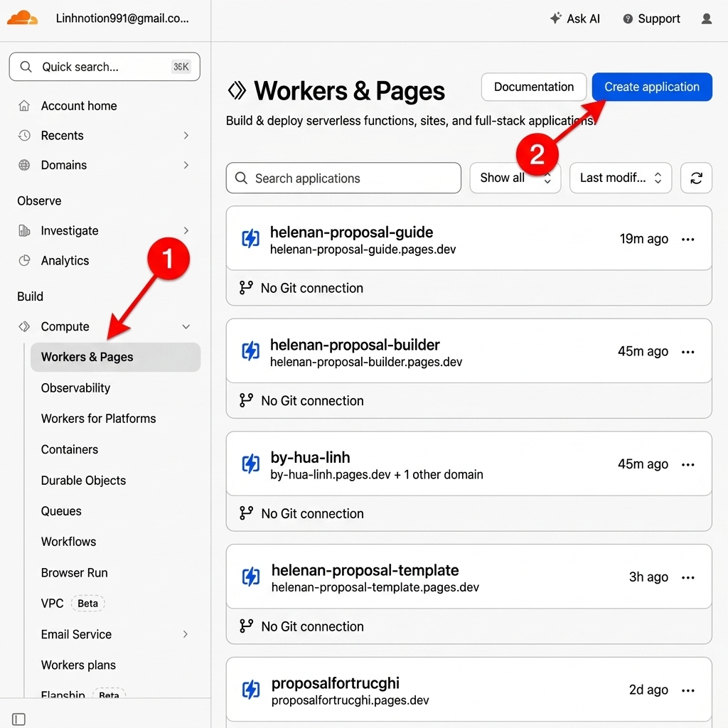
Task: Click the 3h ago timestamp
Action: pos(648,577)
